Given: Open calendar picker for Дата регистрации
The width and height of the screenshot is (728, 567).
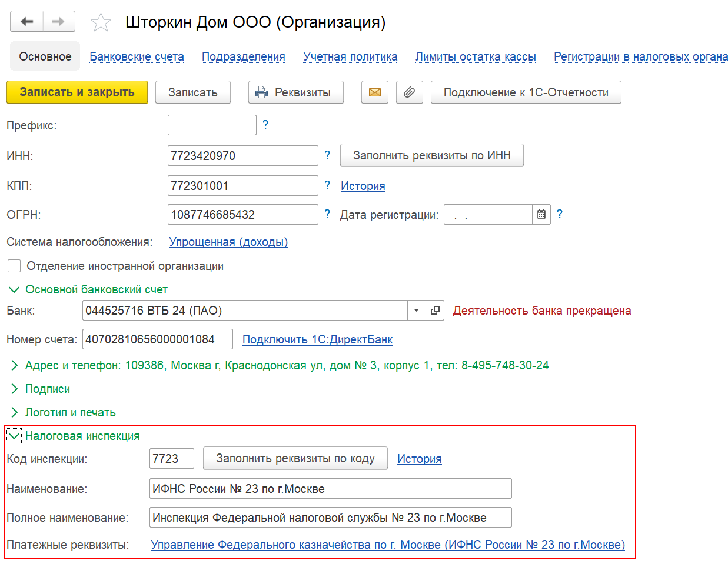Looking at the screenshot, I should tap(541, 215).
